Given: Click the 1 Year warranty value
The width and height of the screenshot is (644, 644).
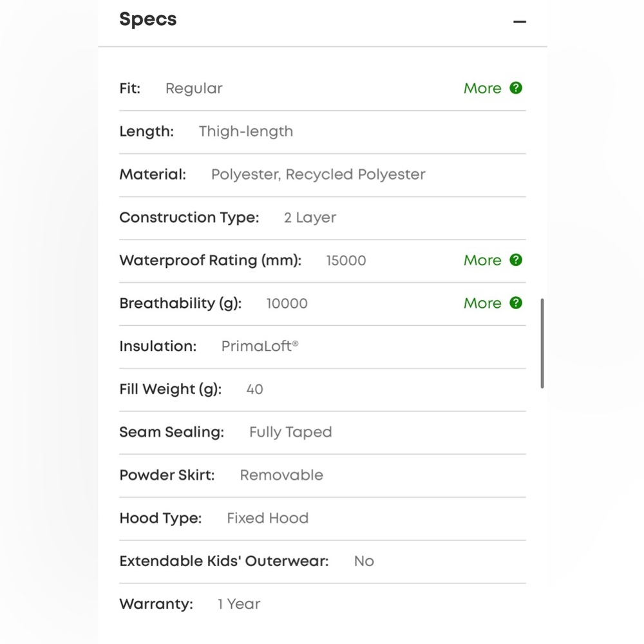Looking at the screenshot, I should point(239,604).
